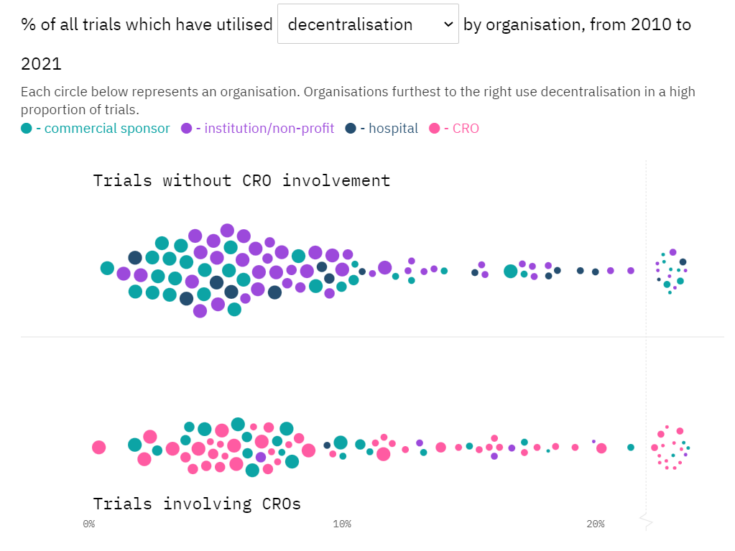Click purple circle just left of axis break, top chart

(x=631, y=270)
